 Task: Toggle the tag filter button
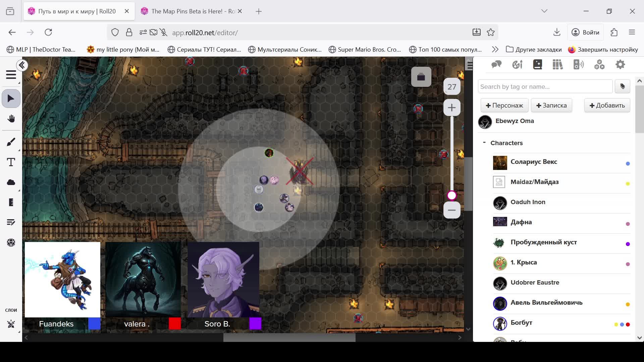click(623, 86)
